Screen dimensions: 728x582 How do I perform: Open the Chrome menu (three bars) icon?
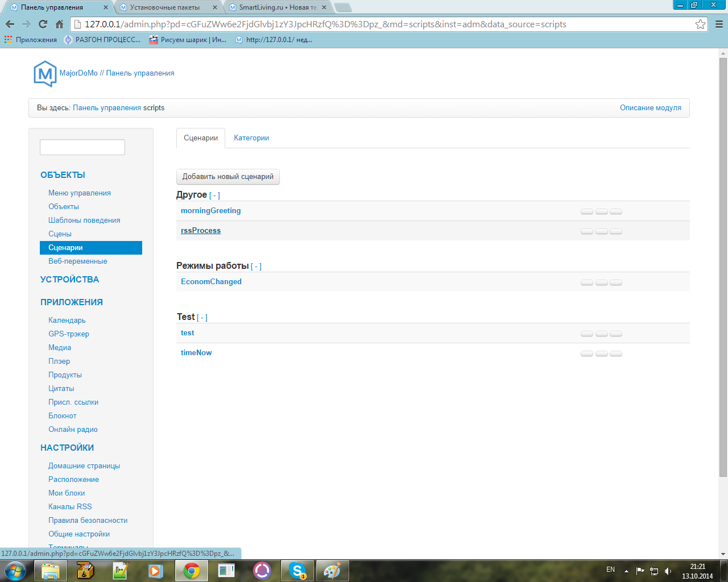click(x=719, y=24)
